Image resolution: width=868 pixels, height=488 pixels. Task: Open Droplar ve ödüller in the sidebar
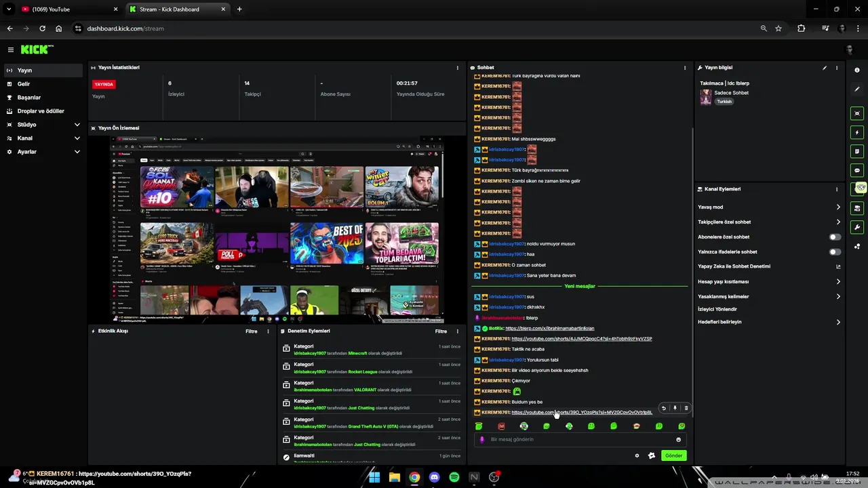click(43, 111)
